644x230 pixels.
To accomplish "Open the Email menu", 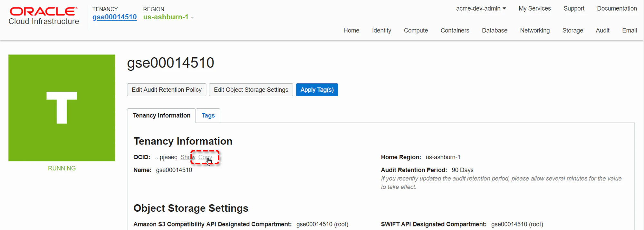I will (x=630, y=31).
